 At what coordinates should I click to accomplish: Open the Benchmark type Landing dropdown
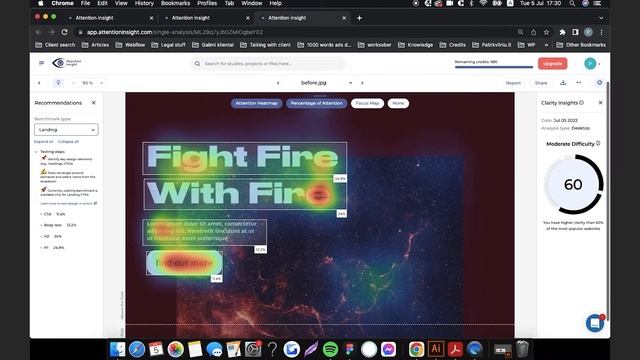coord(66,130)
